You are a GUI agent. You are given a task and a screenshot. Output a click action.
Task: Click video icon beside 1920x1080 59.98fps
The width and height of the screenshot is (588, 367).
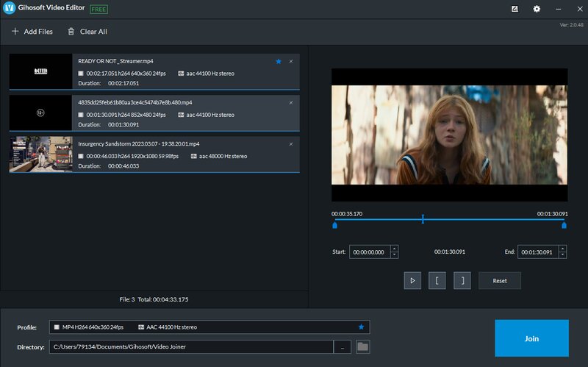pos(81,156)
